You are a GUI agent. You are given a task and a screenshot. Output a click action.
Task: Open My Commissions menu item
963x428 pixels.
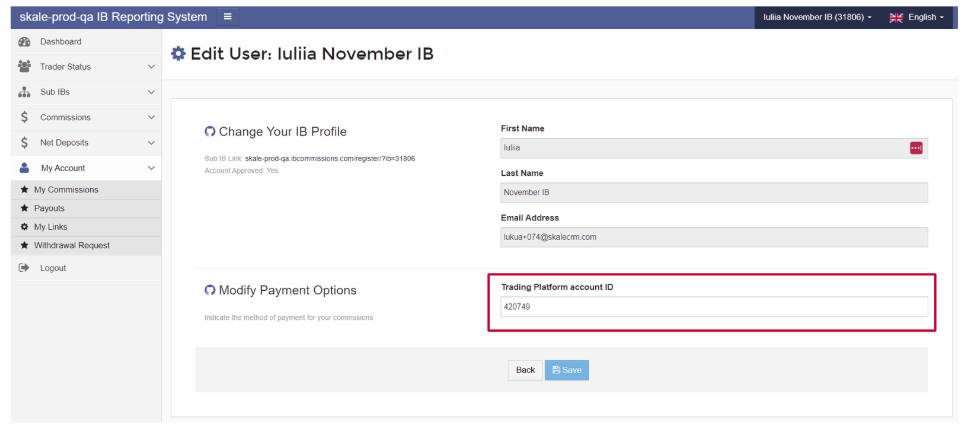point(66,190)
